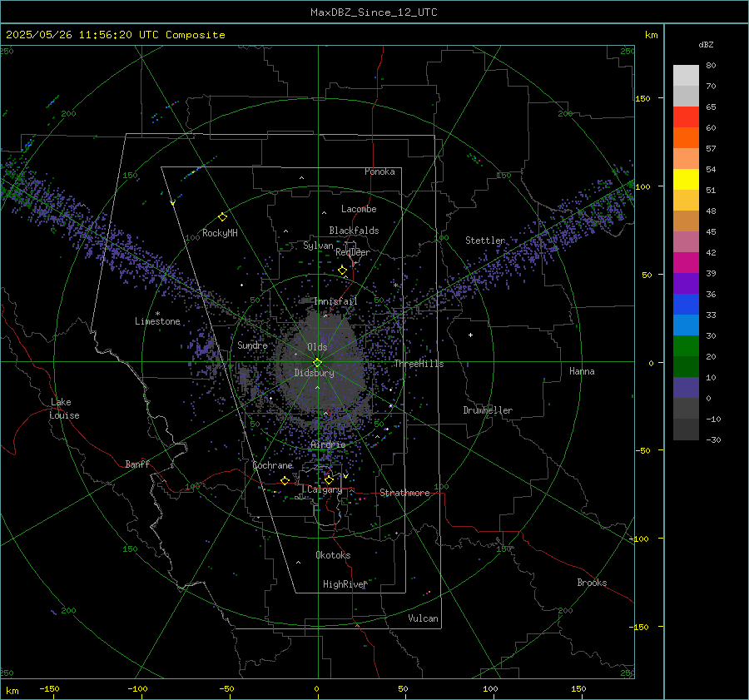The height and width of the screenshot is (700, 749).
Task: Pick the yellow diamond marker under Cochrane
Action: coord(285,481)
